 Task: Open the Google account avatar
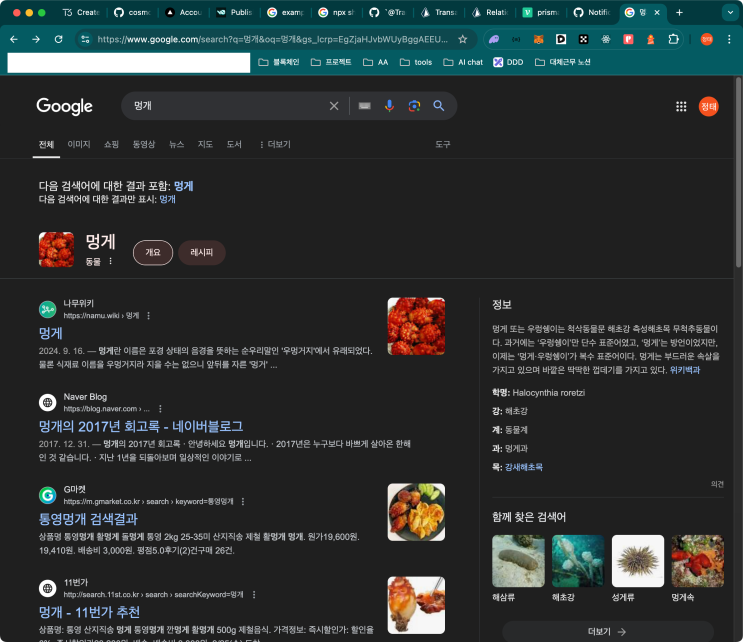coord(708,107)
